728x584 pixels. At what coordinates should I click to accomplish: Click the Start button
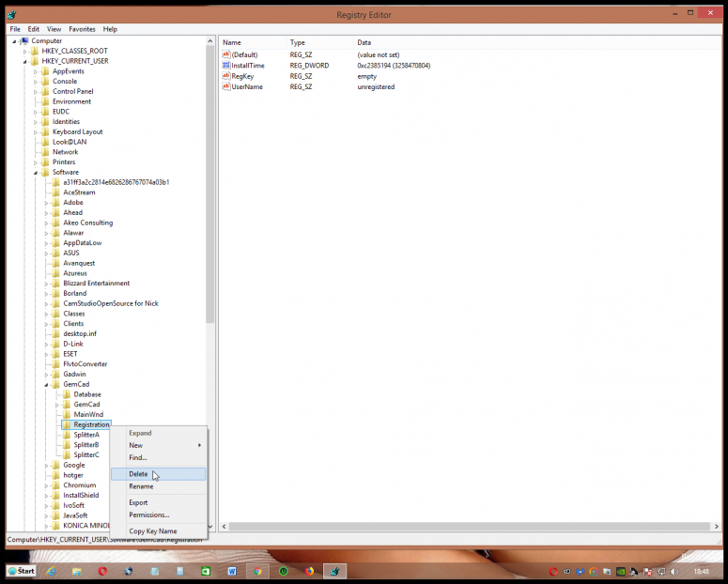[22, 571]
